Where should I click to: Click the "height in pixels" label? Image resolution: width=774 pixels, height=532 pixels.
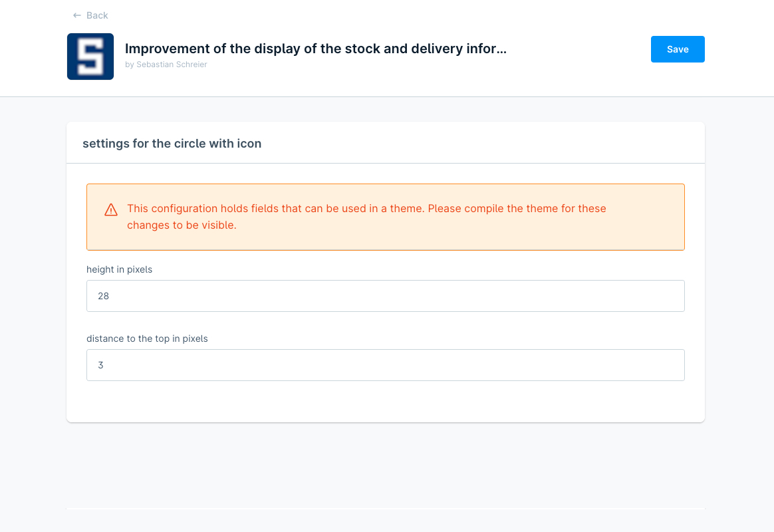click(120, 269)
